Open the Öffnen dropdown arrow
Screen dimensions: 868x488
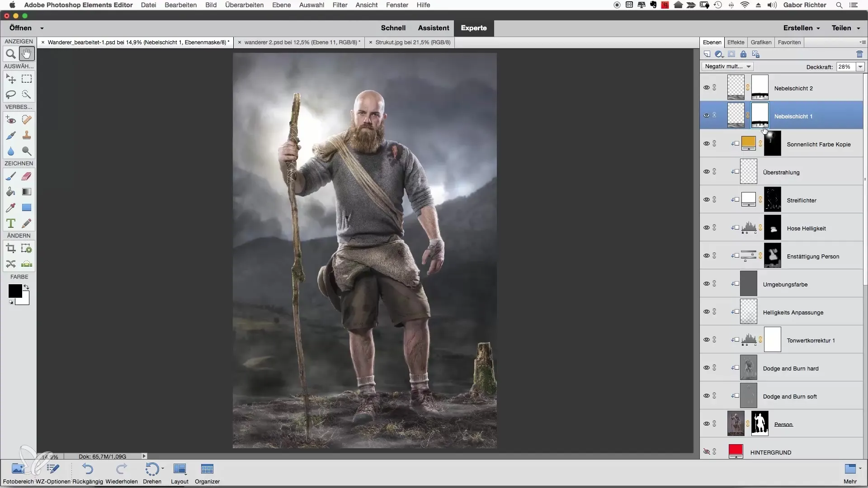point(42,28)
